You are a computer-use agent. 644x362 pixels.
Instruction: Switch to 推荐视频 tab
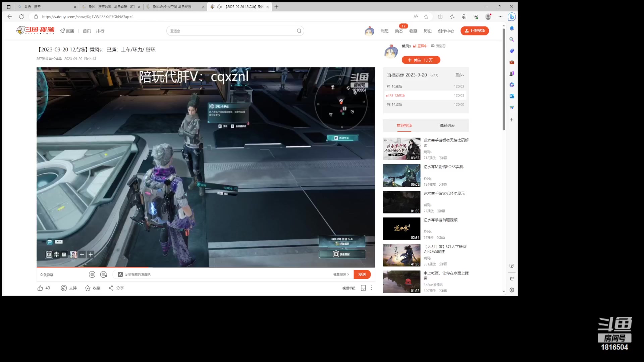pos(404,125)
